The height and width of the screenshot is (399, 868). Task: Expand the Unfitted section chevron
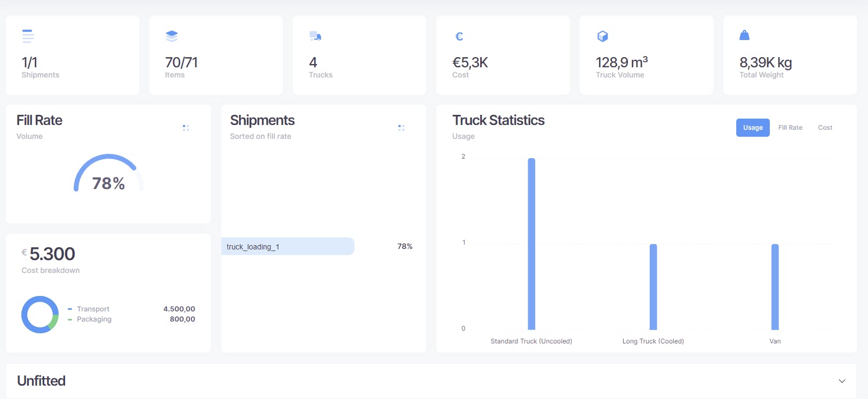pyautogui.click(x=842, y=381)
